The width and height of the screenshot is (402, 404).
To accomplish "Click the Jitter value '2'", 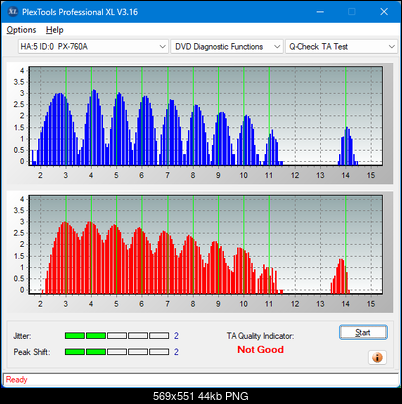I will coord(176,336).
